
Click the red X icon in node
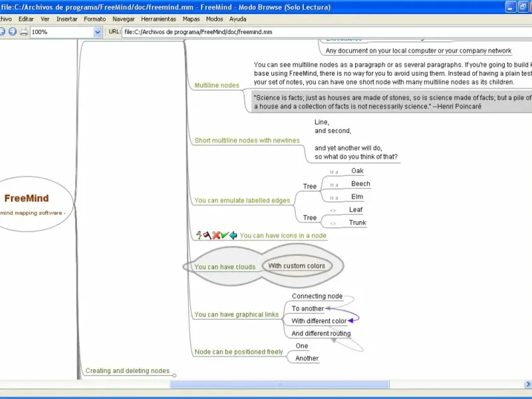pyautogui.click(x=216, y=235)
